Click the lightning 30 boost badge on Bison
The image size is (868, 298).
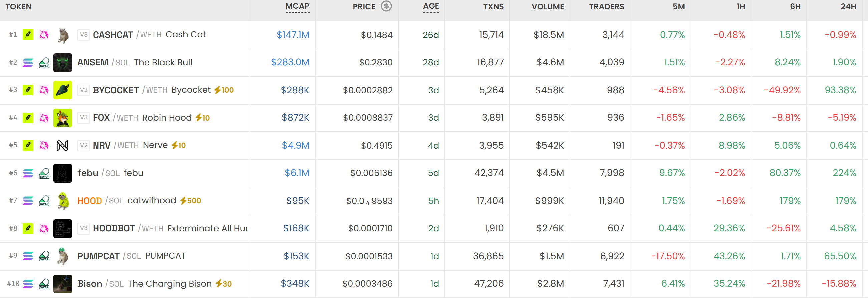[224, 284]
